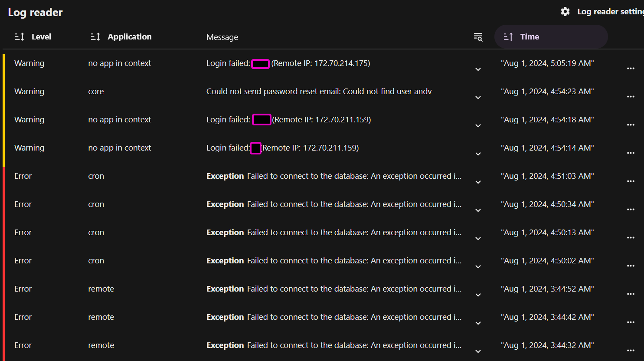Expand the cron exception logged at 4:50:34
Screen dimensions: 644x361
coord(477,210)
